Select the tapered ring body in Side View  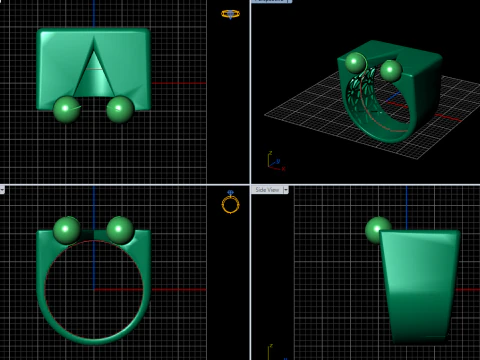(x=420, y=287)
